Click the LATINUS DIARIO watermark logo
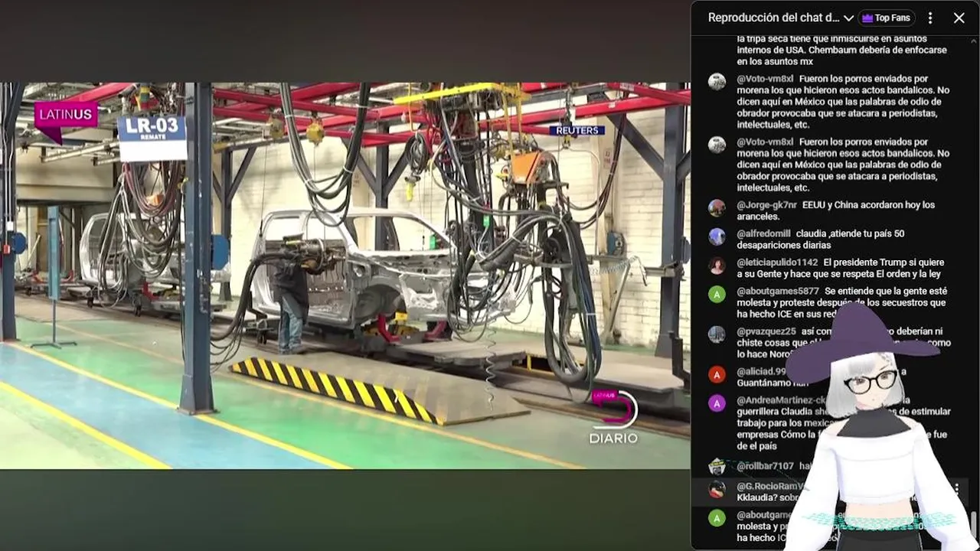The image size is (980, 551). click(613, 417)
